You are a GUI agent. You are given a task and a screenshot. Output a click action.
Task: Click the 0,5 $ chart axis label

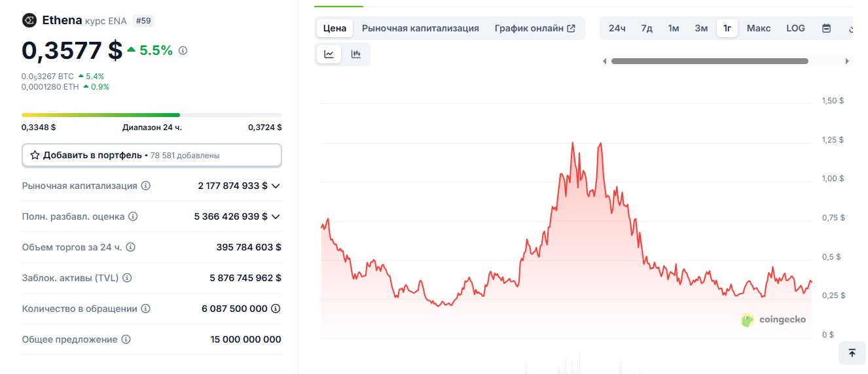831,257
